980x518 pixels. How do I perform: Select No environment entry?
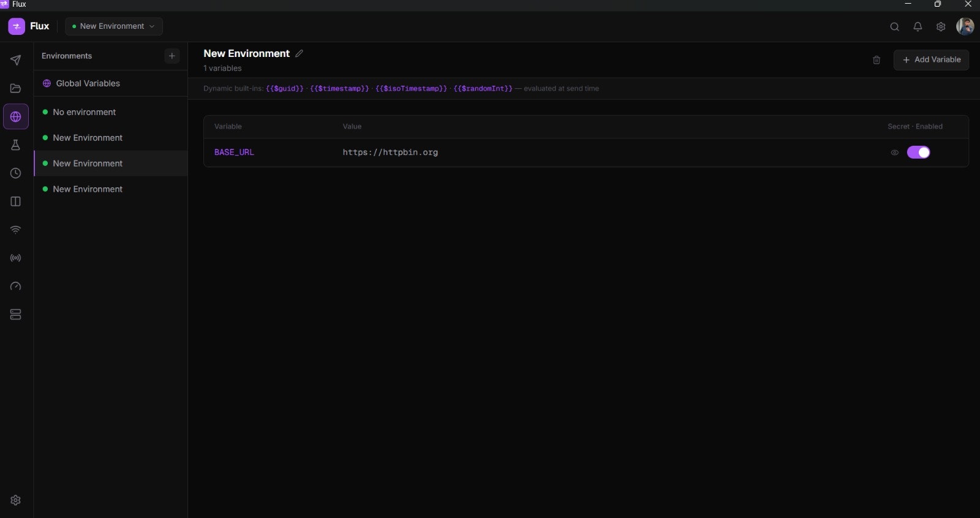point(110,112)
